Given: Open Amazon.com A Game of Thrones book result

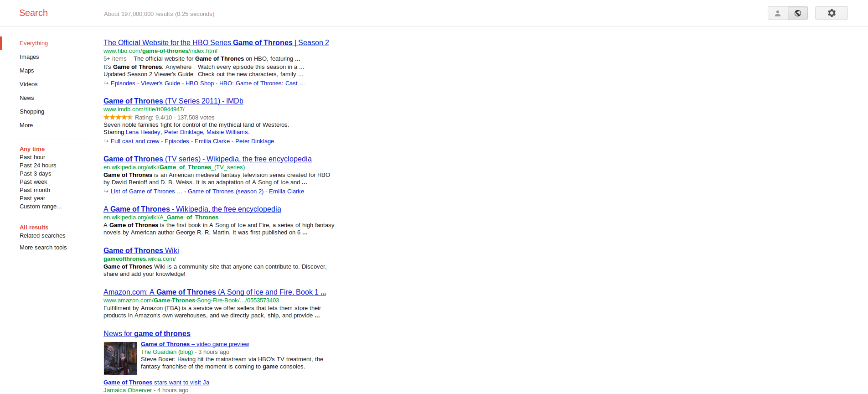Looking at the screenshot, I should 215,292.
